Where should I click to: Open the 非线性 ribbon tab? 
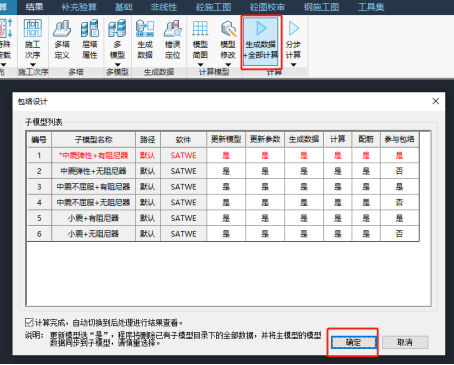[164, 7]
